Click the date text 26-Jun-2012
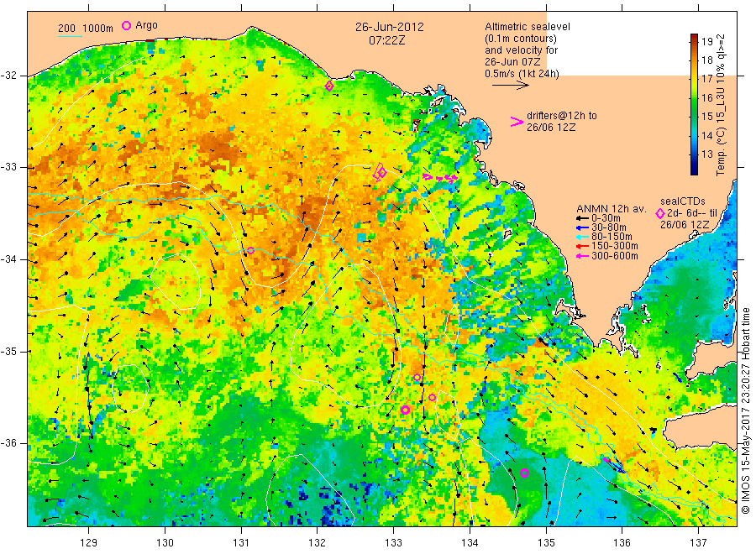 [390, 27]
